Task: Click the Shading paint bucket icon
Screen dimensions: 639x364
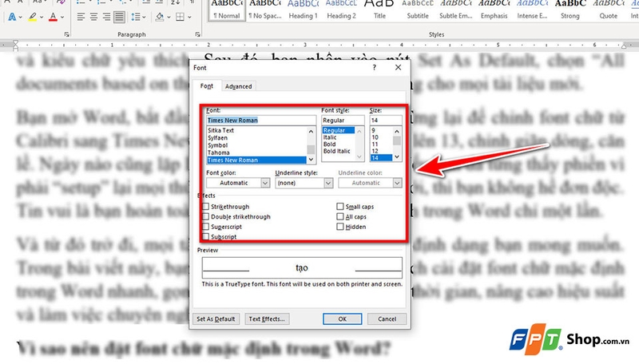Action: (160, 17)
